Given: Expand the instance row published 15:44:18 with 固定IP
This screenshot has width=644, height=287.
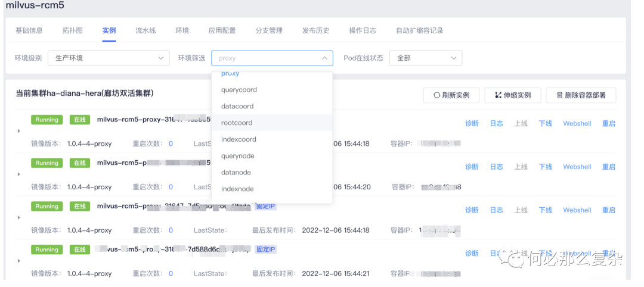Looking at the screenshot, I should [x=19, y=218].
